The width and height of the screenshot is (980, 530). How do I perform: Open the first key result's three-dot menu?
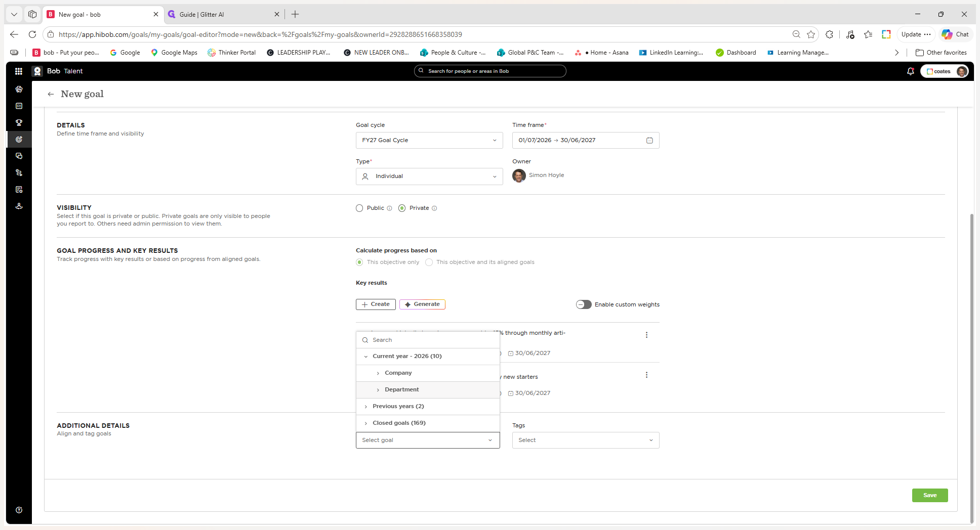(x=646, y=335)
